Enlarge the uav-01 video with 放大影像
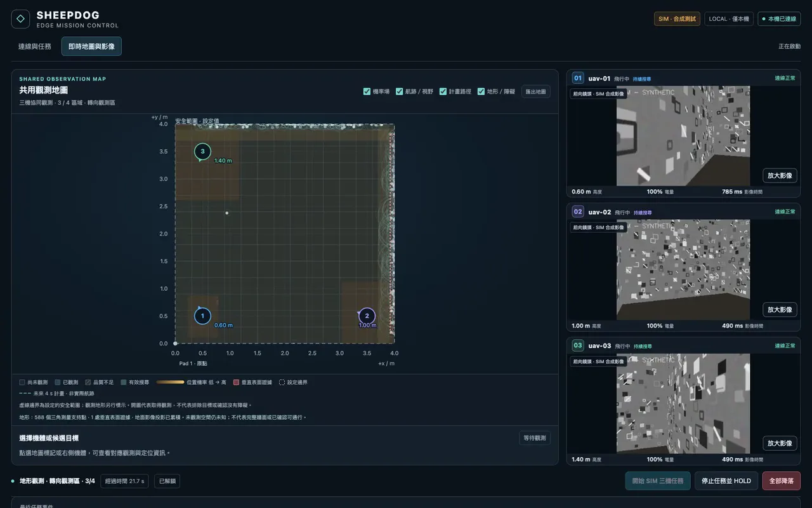The height and width of the screenshot is (508, 812). 780,176
